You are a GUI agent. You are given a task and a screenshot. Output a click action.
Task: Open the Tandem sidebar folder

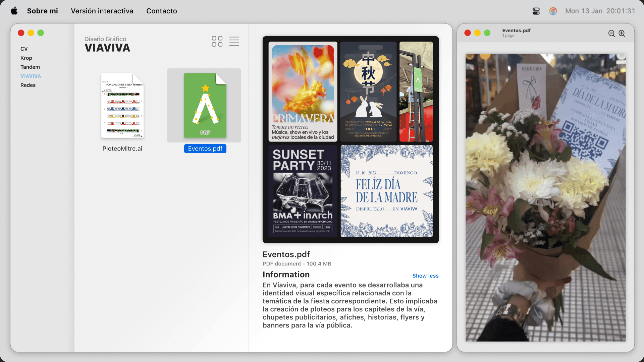[x=30, y=67]
